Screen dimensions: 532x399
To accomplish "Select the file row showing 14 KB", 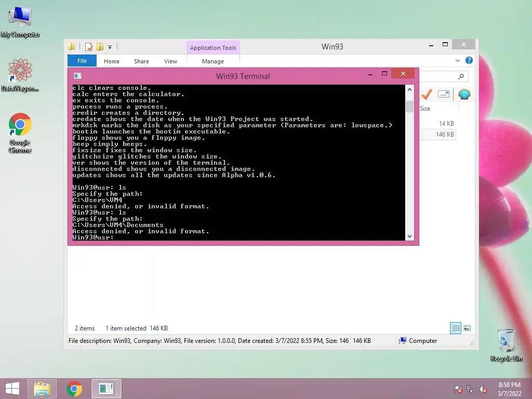I will (437, 124).
